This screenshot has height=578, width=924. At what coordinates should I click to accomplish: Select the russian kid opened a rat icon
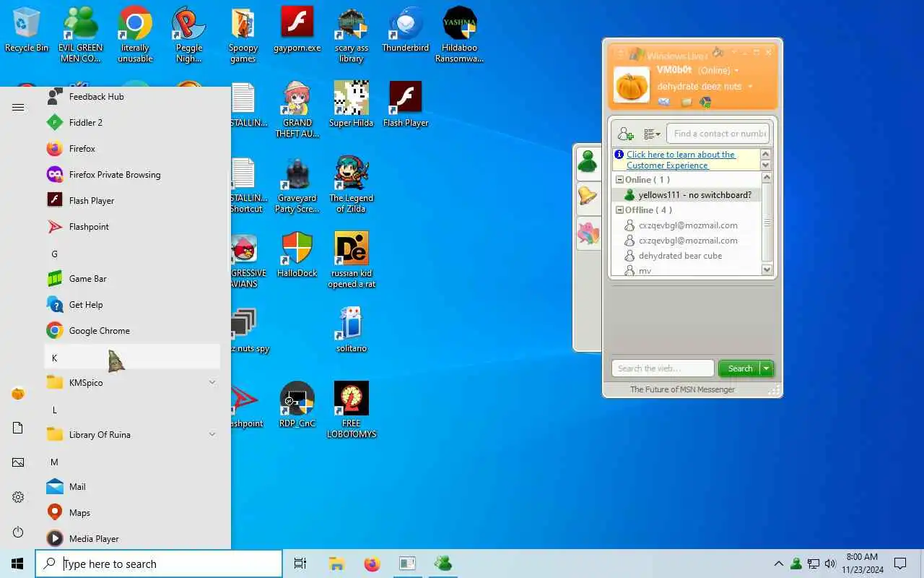click(x=352, y=260)
